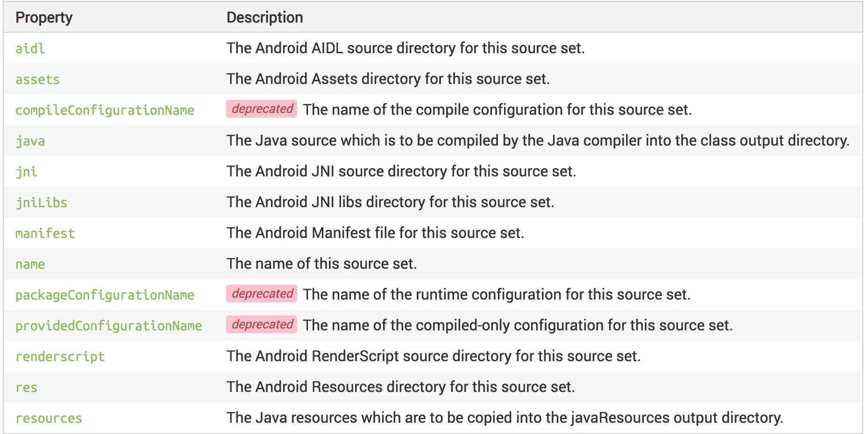This screenshot has width=868, height=434.
Task: Click deprecated badge beside compiled-only configuration description
Action: click(x=262, y=324)
